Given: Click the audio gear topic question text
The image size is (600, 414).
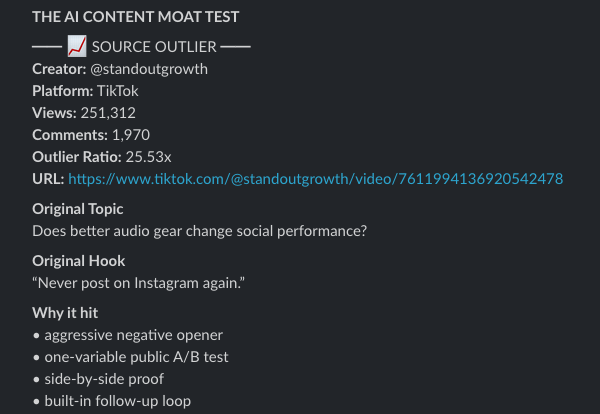Looking at the screenshot, I should click(x=199, y=231).
